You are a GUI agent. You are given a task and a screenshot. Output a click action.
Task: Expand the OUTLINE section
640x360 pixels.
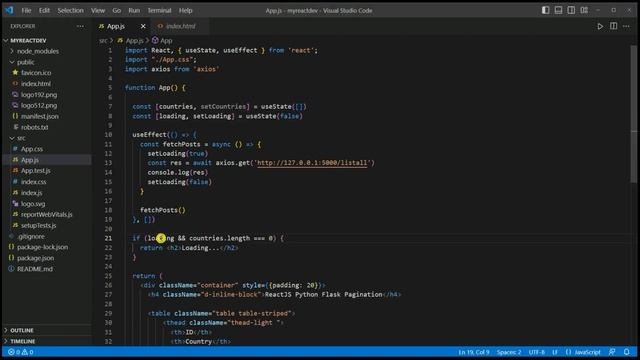[22, 330]
